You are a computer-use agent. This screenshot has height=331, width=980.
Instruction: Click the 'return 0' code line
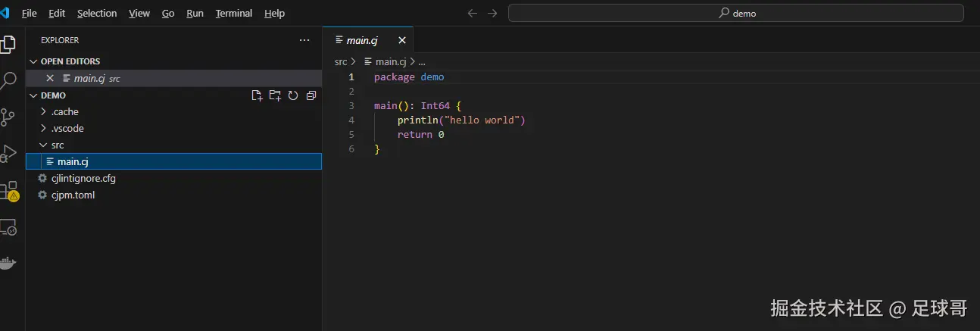click(x=420, y=135)
